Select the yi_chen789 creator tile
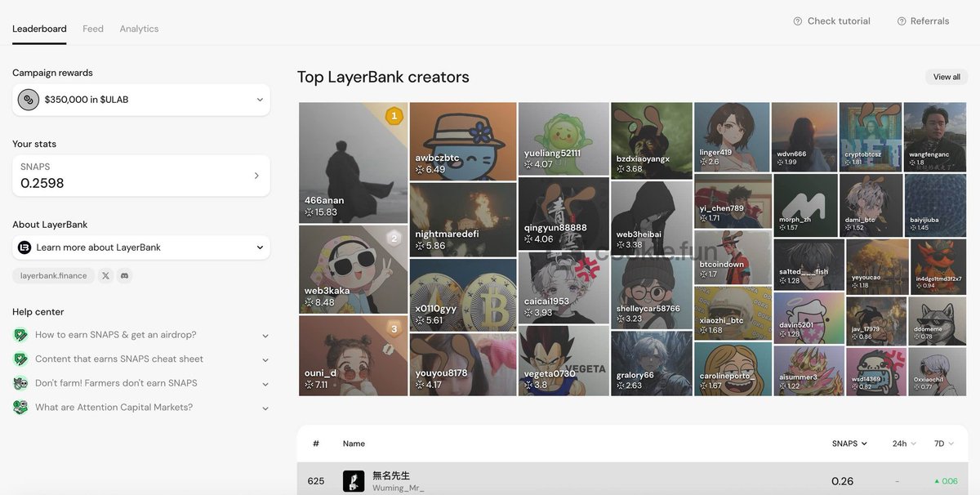The image size is (980, 495). [x=733, y=201]
